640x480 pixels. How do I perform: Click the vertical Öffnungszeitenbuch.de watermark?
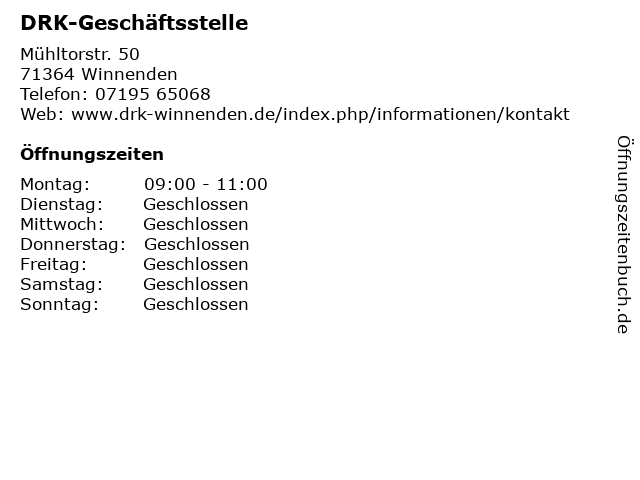(624, 235)
